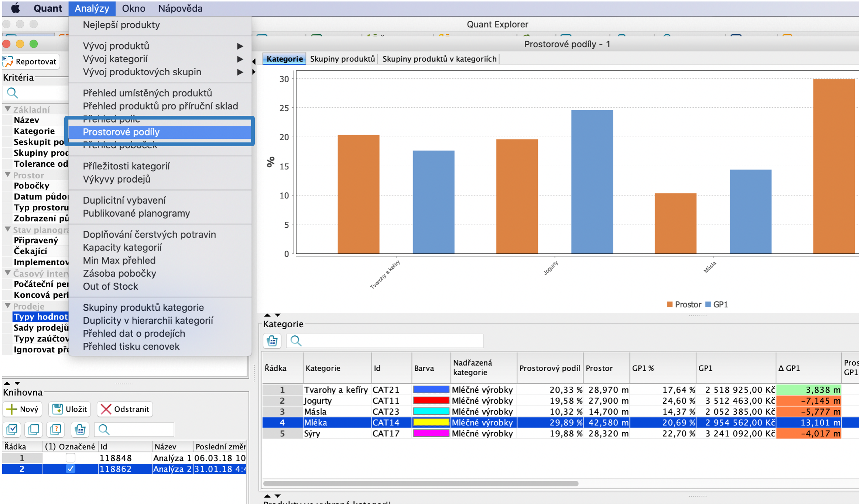Select the Kategorie tab
The width and height of the screenshot is (859, 504).
pyautogui.click(x=285, y=59)
